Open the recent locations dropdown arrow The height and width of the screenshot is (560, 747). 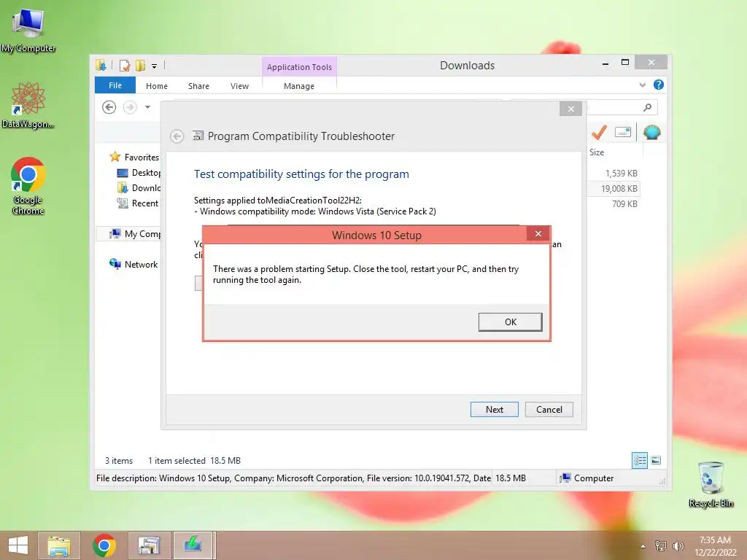(147, 107)
